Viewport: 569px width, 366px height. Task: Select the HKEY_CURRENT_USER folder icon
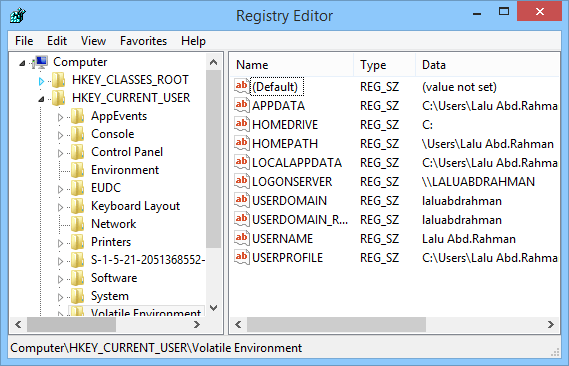[58, 98]
